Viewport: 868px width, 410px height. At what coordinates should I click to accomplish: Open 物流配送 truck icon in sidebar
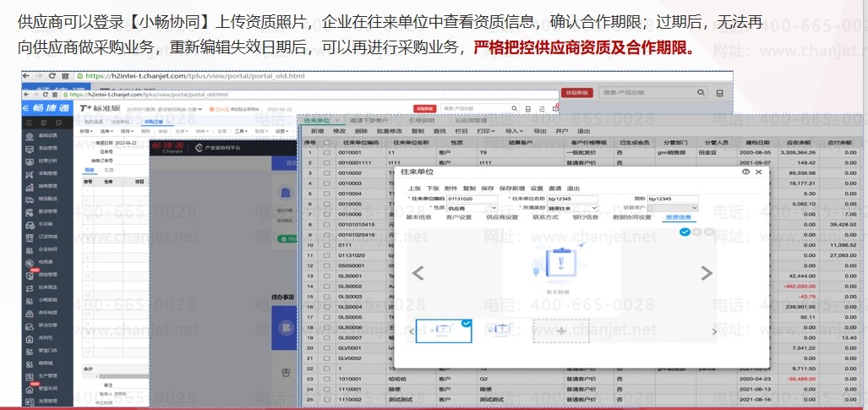tap(30, 199)
